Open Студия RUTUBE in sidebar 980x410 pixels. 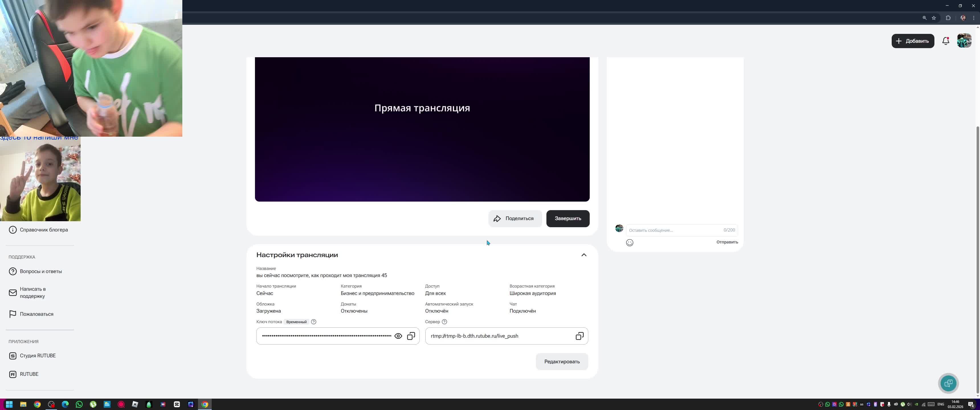pos(37,356)
